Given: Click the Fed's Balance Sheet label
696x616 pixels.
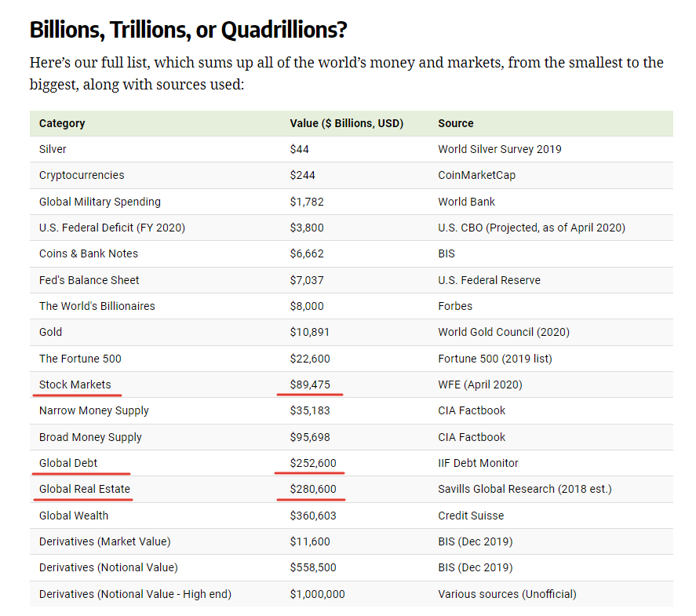Looking at the screenshot, I should coord(89,280).
